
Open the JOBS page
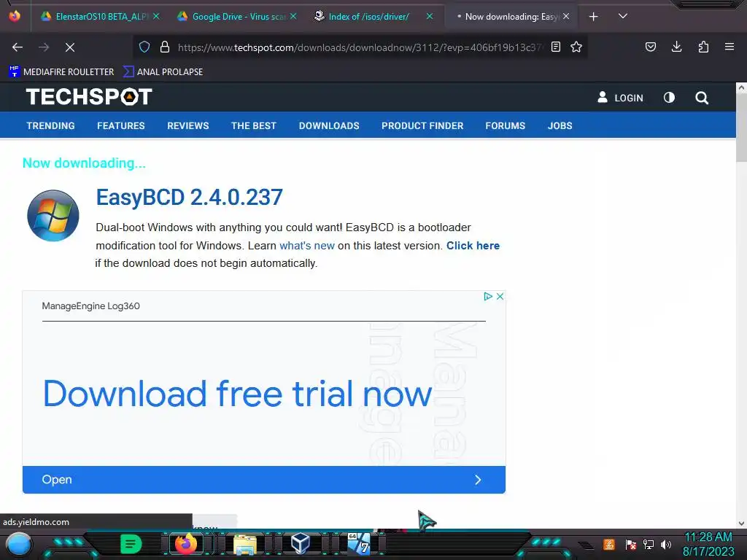coord(560,125)
